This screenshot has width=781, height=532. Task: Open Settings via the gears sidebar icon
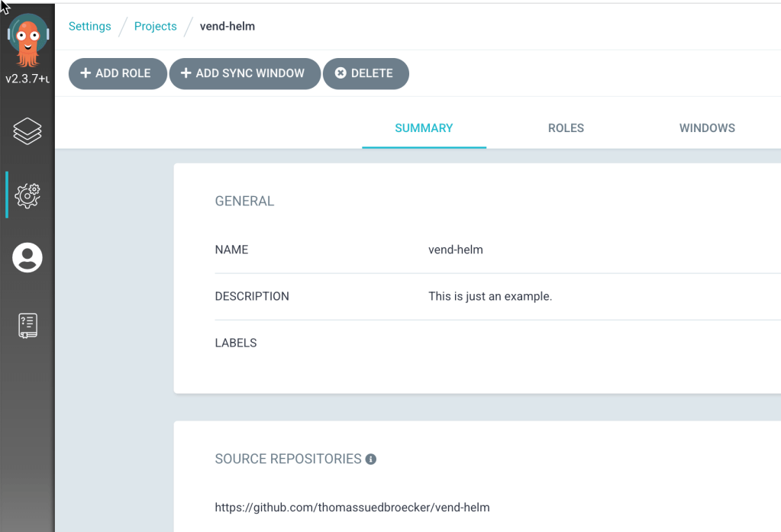pos(27,195)
